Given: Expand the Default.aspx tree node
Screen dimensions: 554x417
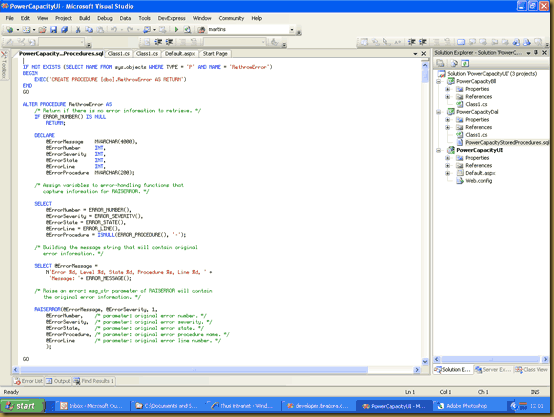Looking at the screenshot, I should (x=447, y=173).
